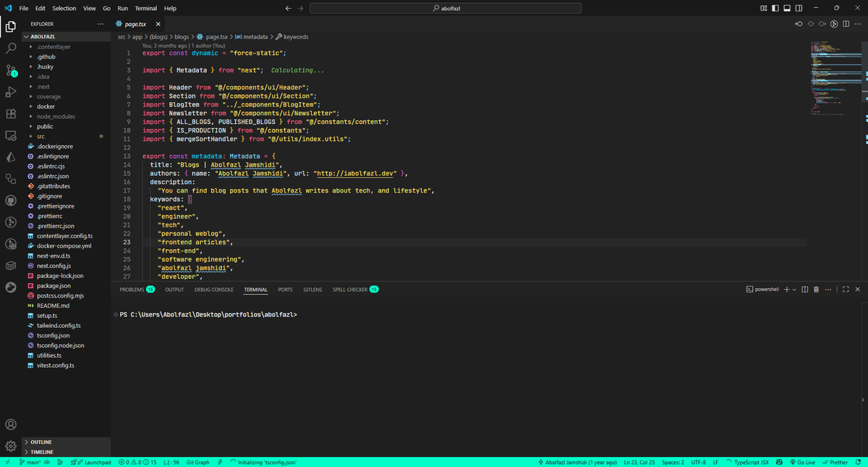
Task: Delete the terminal with trash icon
Action: [x=816, y=290]
